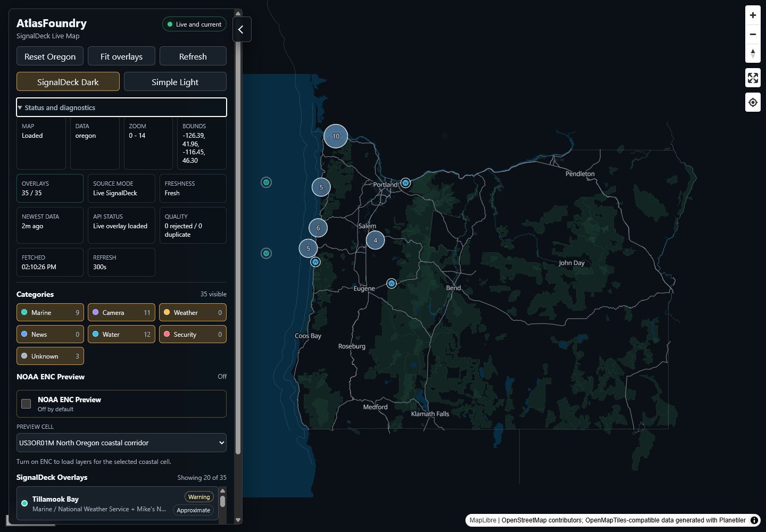Open the OpenStreetMap contributors link
This screenshot has height=532, width=766.
[x=542, y=520]
